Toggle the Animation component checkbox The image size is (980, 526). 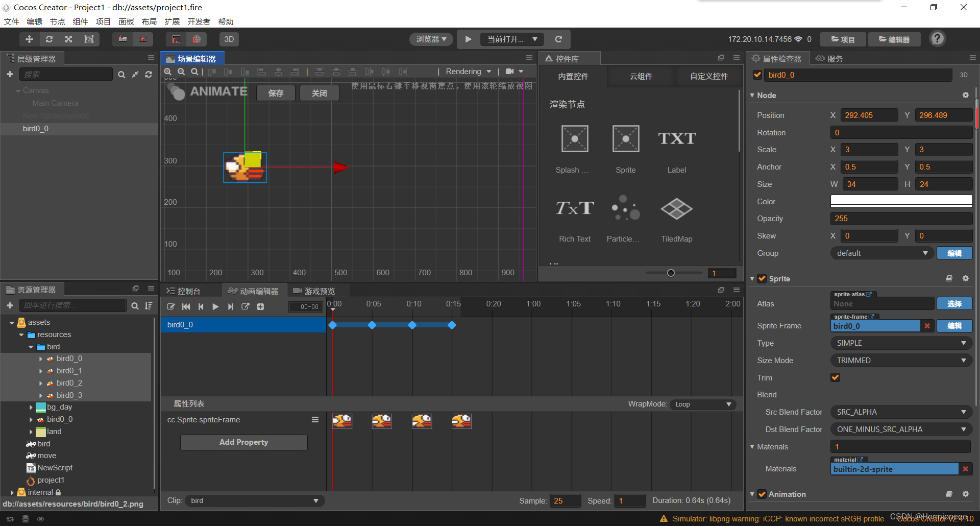click(x=762, y=494)
